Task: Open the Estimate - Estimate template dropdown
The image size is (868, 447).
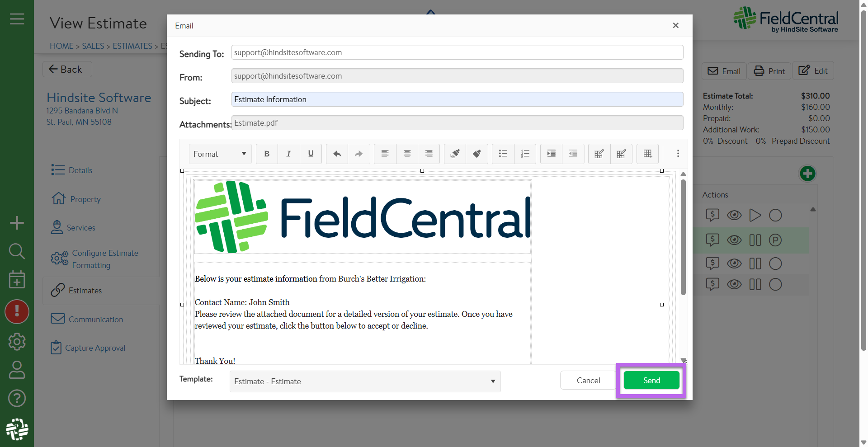Action: [x=365, y=381]
